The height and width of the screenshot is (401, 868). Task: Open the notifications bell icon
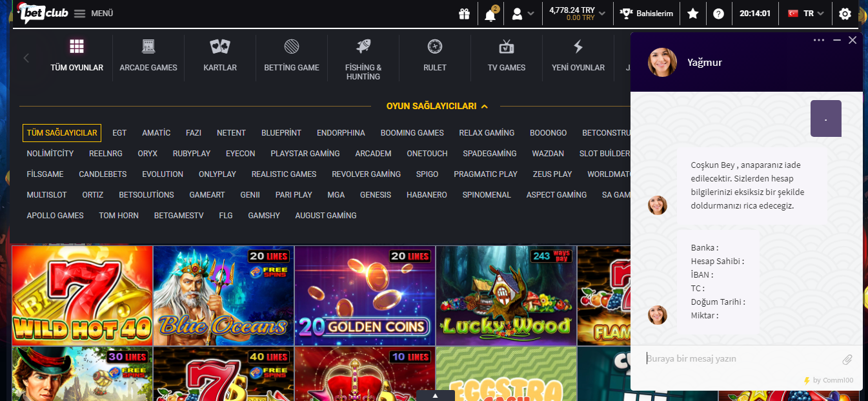490,14
